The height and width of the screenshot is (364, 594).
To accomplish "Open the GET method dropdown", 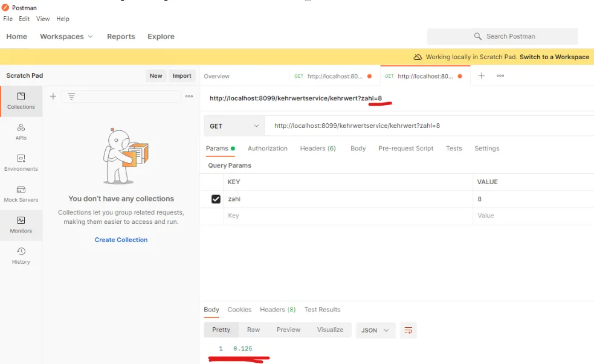I will [x=234, y=126].
